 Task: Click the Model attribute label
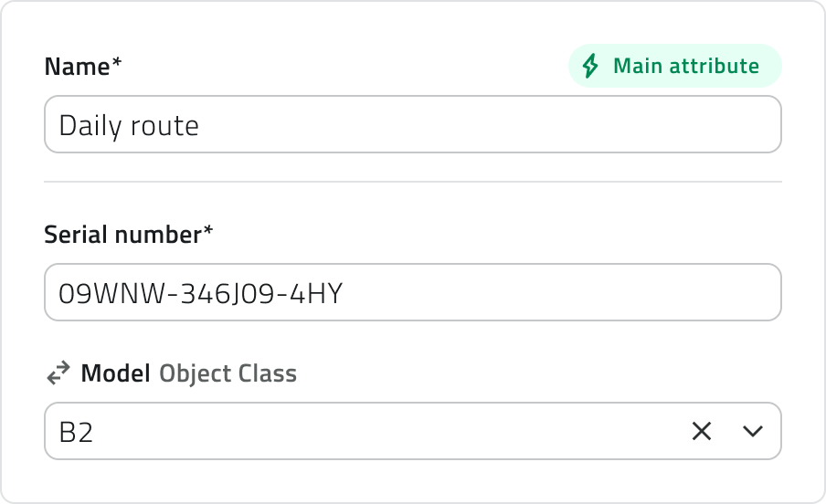point(116,373)
